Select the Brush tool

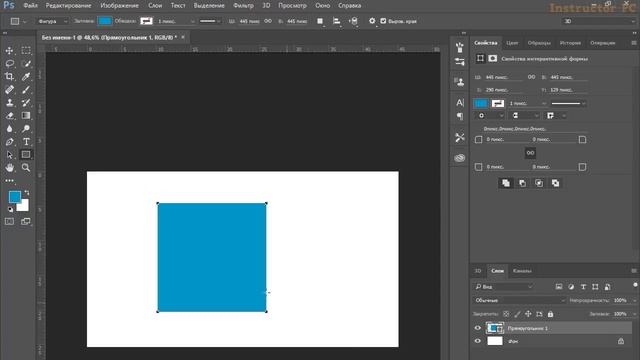(x=26, y=89)
